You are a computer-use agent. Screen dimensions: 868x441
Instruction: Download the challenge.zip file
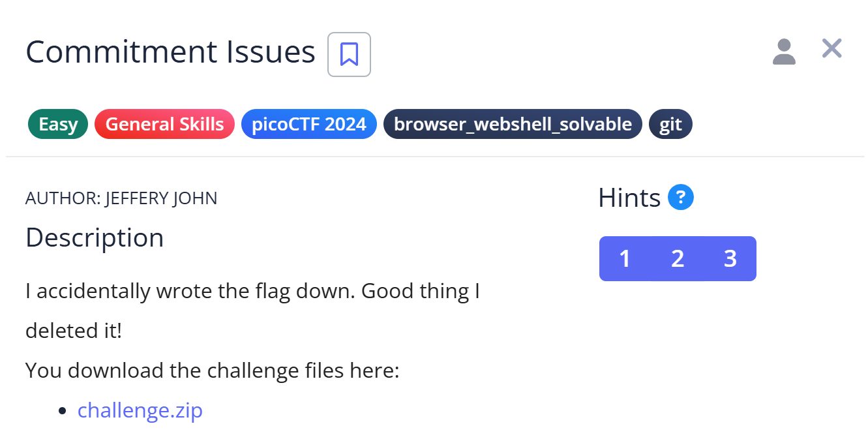tap(140, 410)
